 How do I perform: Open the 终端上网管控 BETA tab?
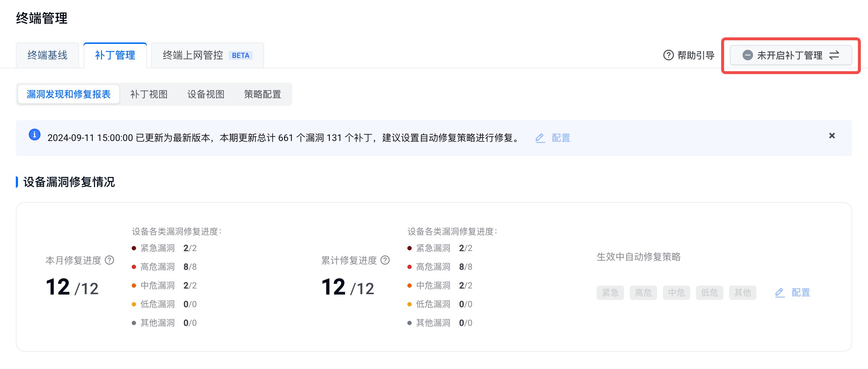pyautogui.click(x=207, y=55)
